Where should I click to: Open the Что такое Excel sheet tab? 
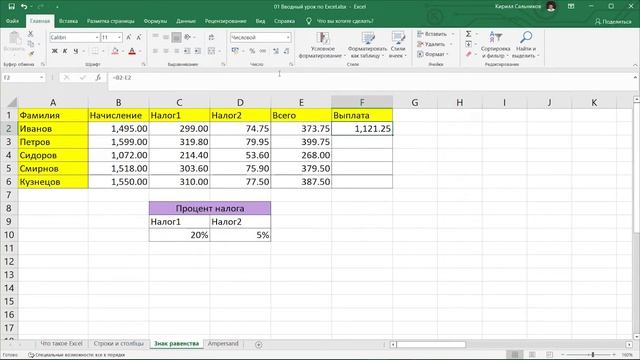(x=61, y=344)
